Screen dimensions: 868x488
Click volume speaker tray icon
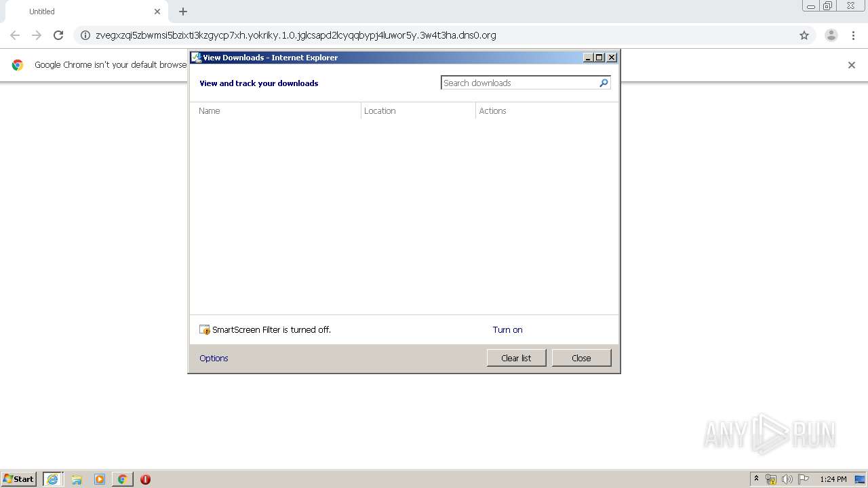click(x=787, y=479)
